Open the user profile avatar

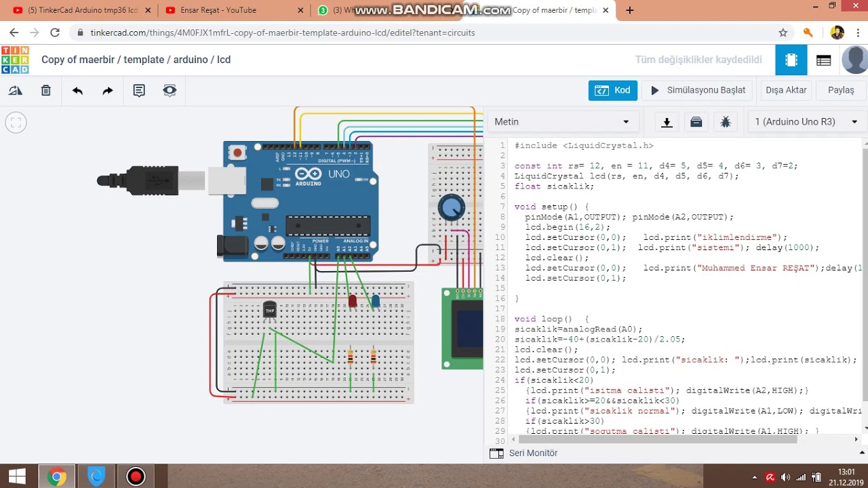click(x=854, y=60)
